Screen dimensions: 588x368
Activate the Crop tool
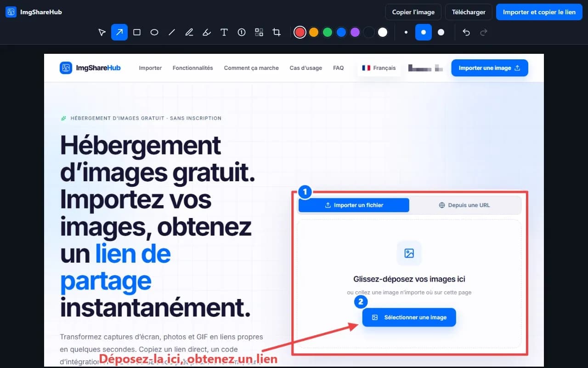[x=277, y=32]
